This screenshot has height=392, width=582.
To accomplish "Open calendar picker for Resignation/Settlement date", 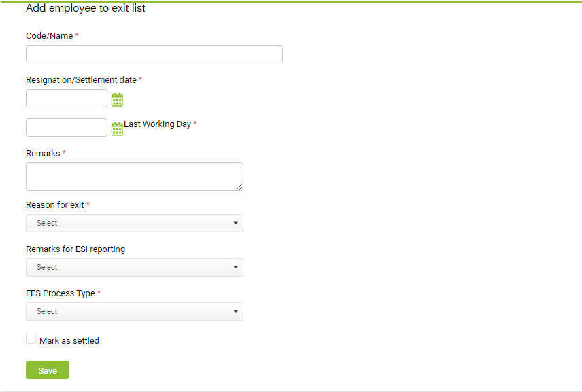I will coord(117,99).
